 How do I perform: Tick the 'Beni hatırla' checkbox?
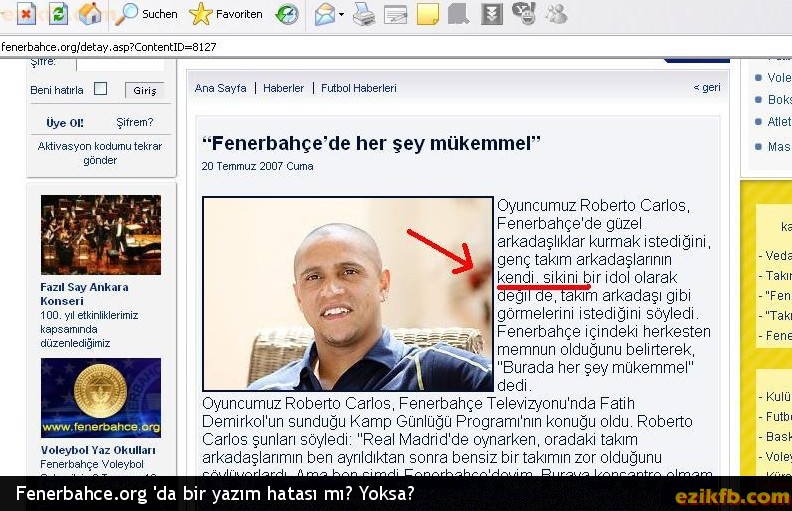(x=100, y=89)
